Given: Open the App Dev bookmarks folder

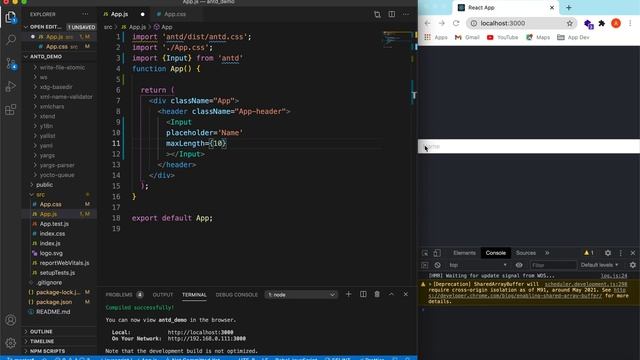Looking at the screenshot, I should [573, 37].
